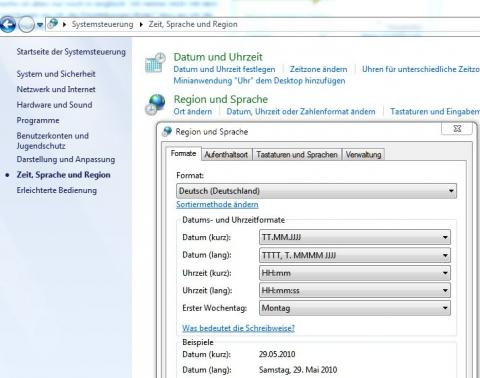Switch to the Formate tab

tap(183, 154)
